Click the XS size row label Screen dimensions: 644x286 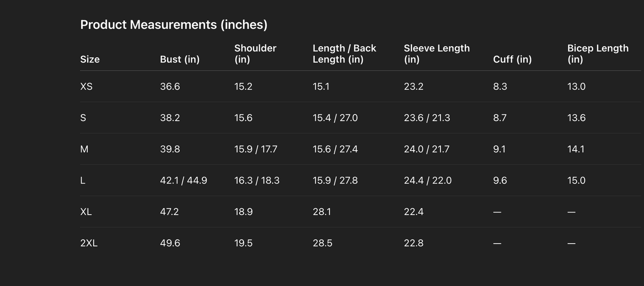click(x=86, y=86)
